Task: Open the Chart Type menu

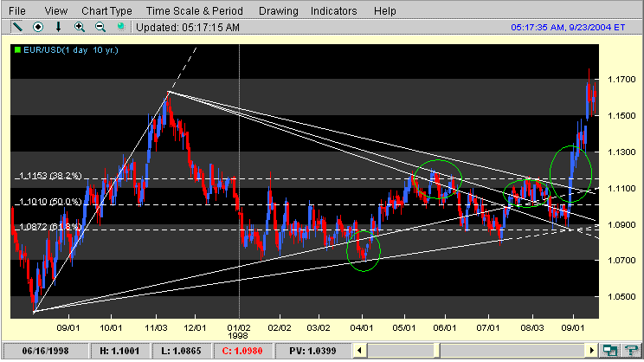Action: (106, 10)
